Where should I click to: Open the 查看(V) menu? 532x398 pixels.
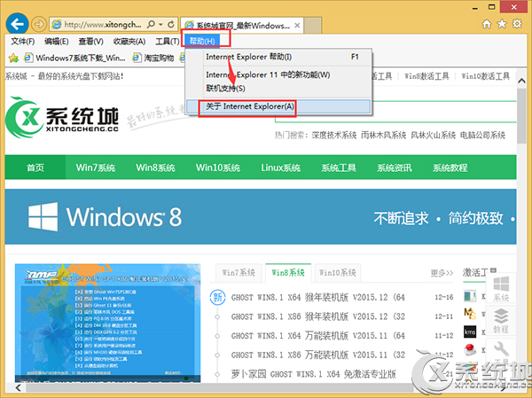(91, 42)
